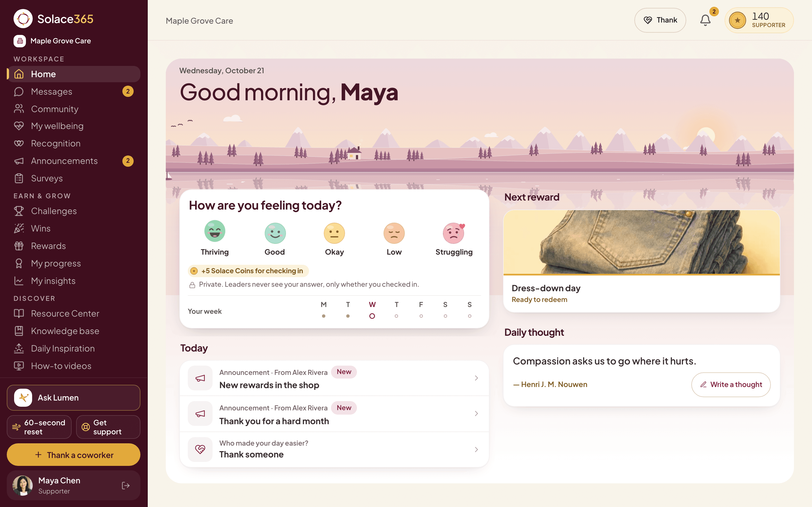Click the gold coin supporter badge
The image size is (812, 507).
point(759,21)
